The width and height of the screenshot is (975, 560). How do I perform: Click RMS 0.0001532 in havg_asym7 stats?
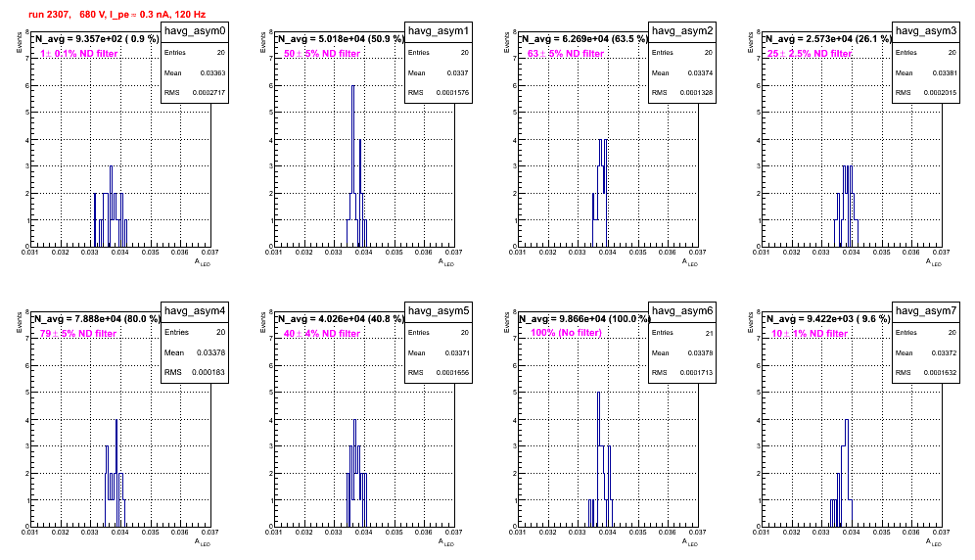[926, 372]
